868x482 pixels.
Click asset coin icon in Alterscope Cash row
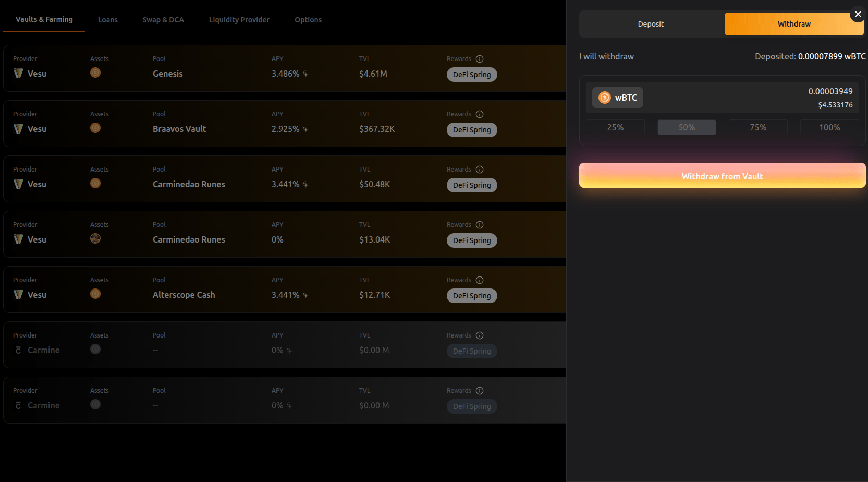click(x=95, y=294)
